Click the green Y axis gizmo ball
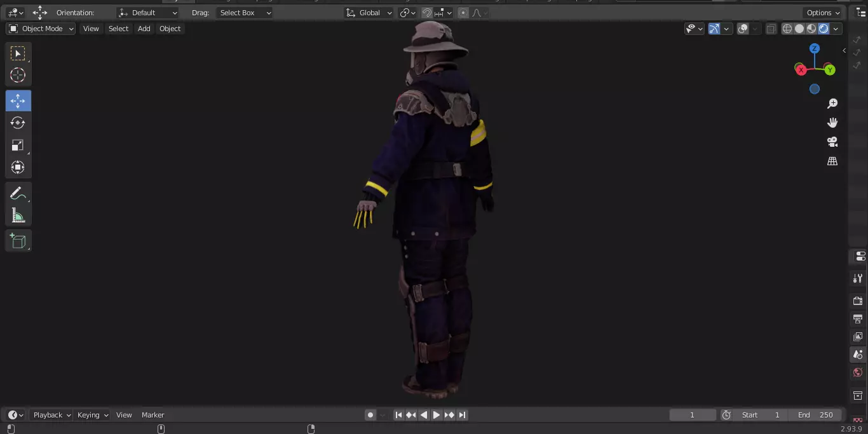 point(830,70)
